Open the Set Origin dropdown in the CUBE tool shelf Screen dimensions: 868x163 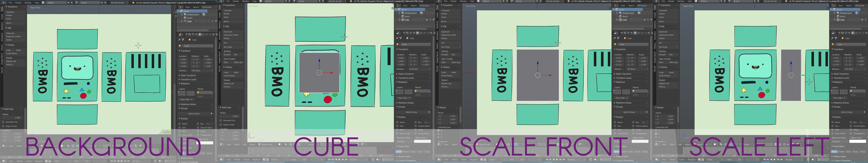[233, 47]
